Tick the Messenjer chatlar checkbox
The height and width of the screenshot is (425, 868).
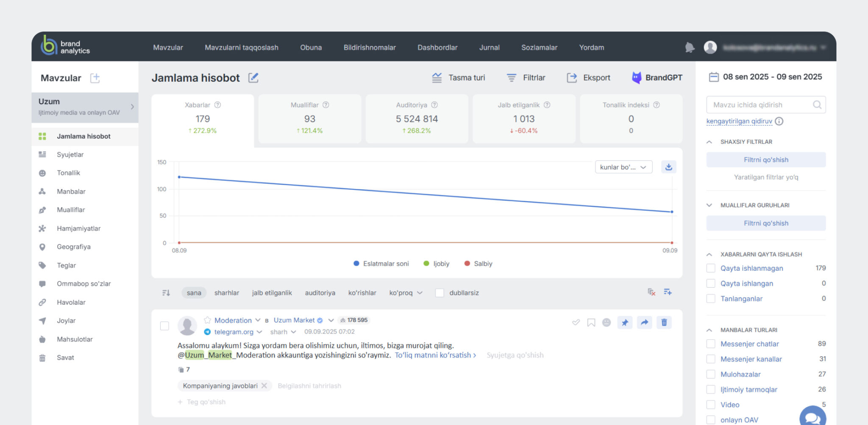[711, 344]
